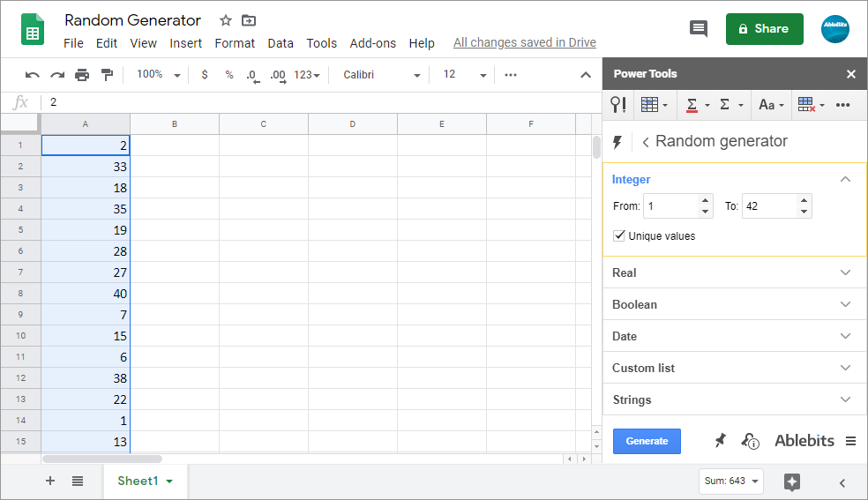868x500 pixels.
Task: Open Ablebits account avatar
Action: (x=834, y=29)
